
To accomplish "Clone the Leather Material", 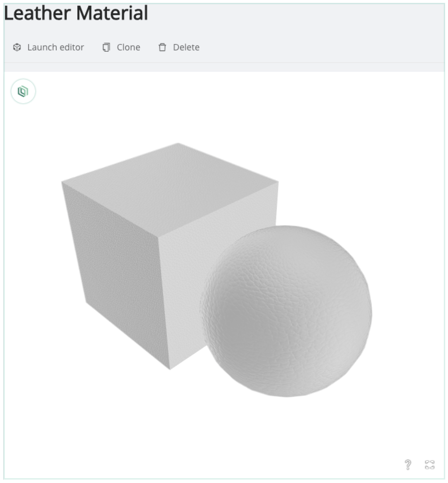I will click(x=121, y=47).
